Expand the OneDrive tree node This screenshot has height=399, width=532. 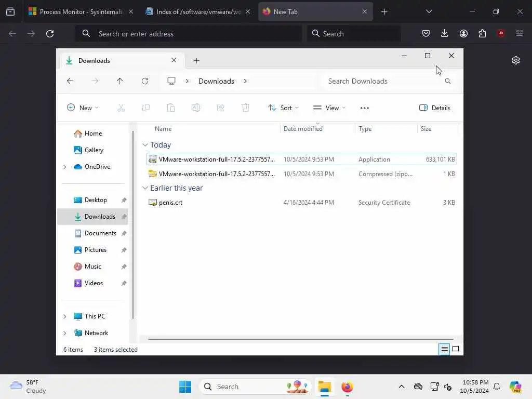pos(64,167)
